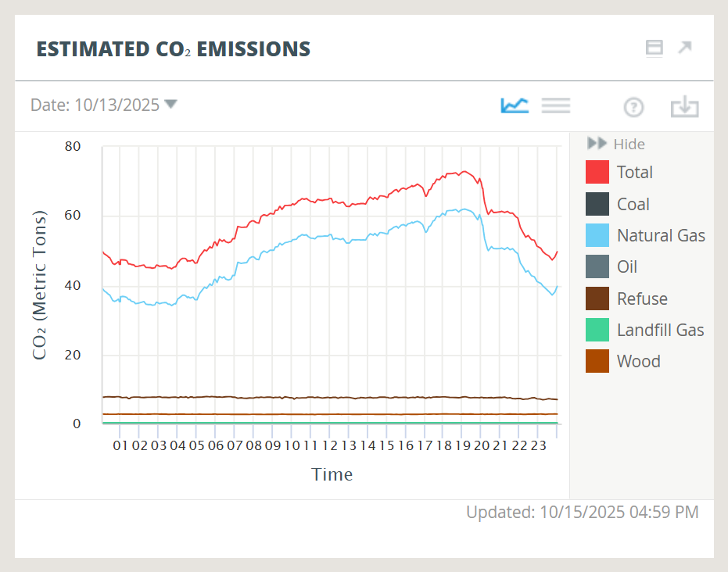Toggle the Coal series label
The height and width of the screenshot is (572, 728).
(x=633, y=204)
